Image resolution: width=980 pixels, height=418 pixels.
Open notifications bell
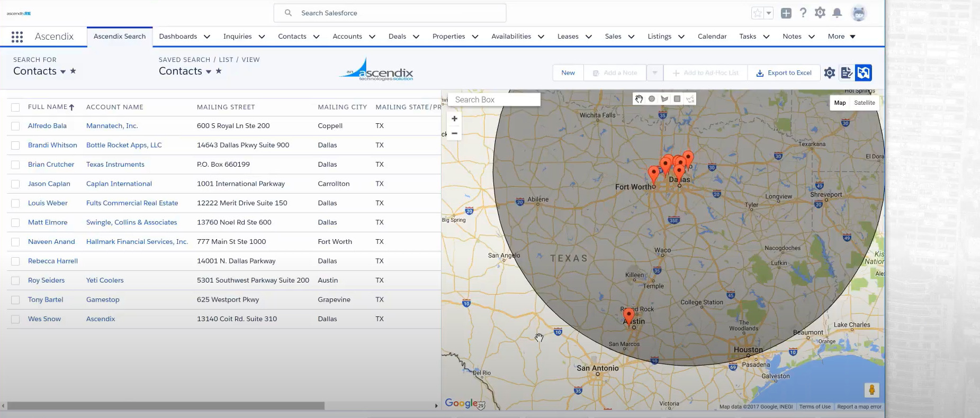[837, 13]
